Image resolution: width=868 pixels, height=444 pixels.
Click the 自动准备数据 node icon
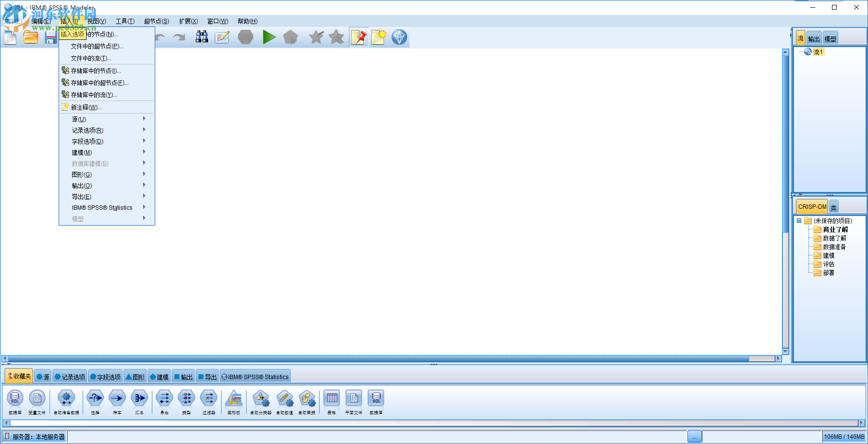66,401
